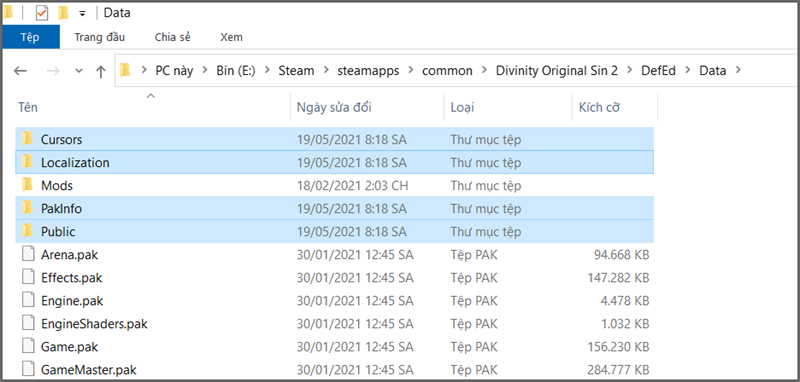
Task: Expand chevron after PC này breadcrumb
Action: point(205,70)
